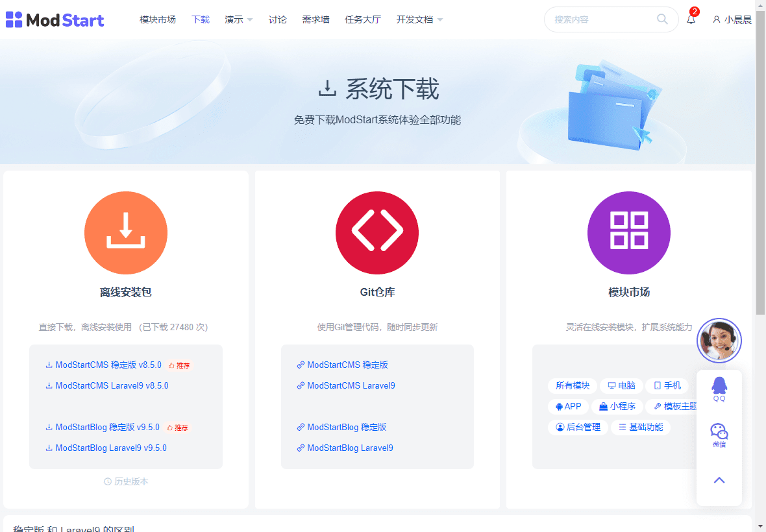Viewport: 766px width, 532px height.
Task: Select the 小程序 module category tag
Action: coord(617,407)
